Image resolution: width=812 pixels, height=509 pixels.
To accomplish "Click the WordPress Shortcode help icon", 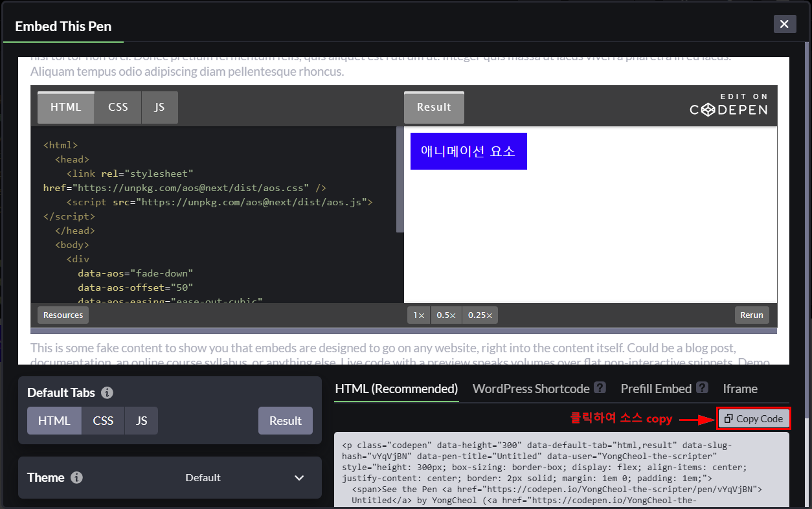I will coord(600,388).
